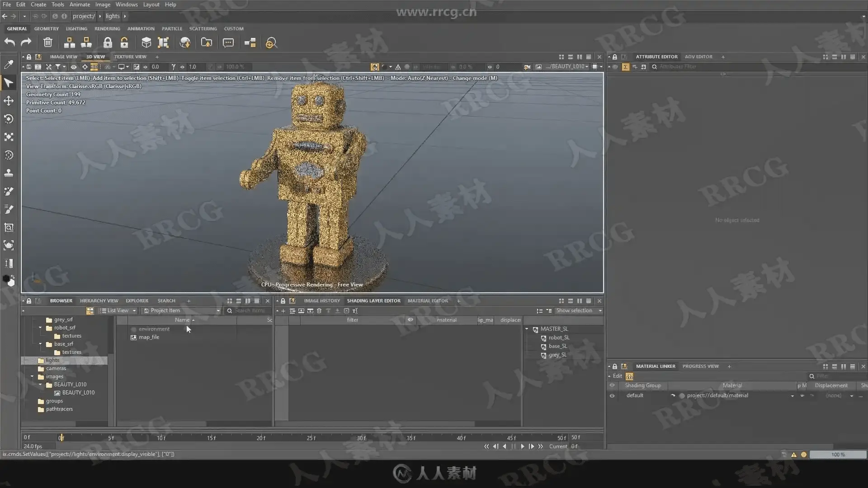868x488 pixels.
Task: Switch to the Material Editor tab
Action: (x=428, y=300)
